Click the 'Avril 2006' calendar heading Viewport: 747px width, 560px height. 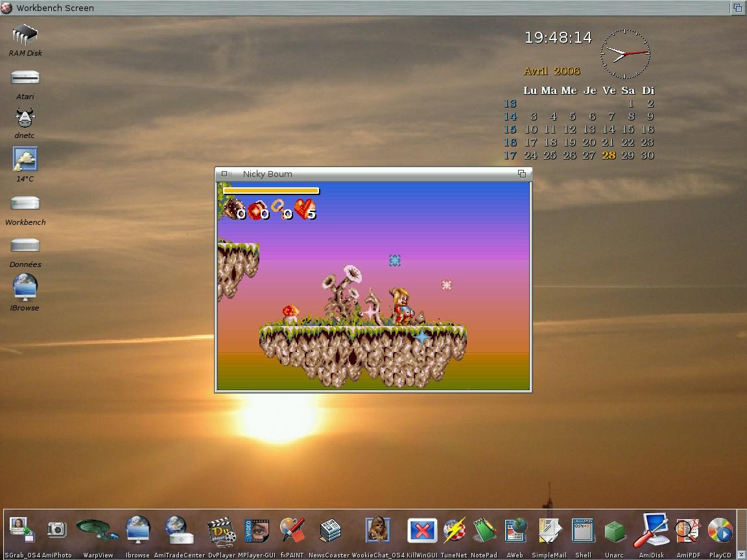pyautogui.click(x=552, y=71)
